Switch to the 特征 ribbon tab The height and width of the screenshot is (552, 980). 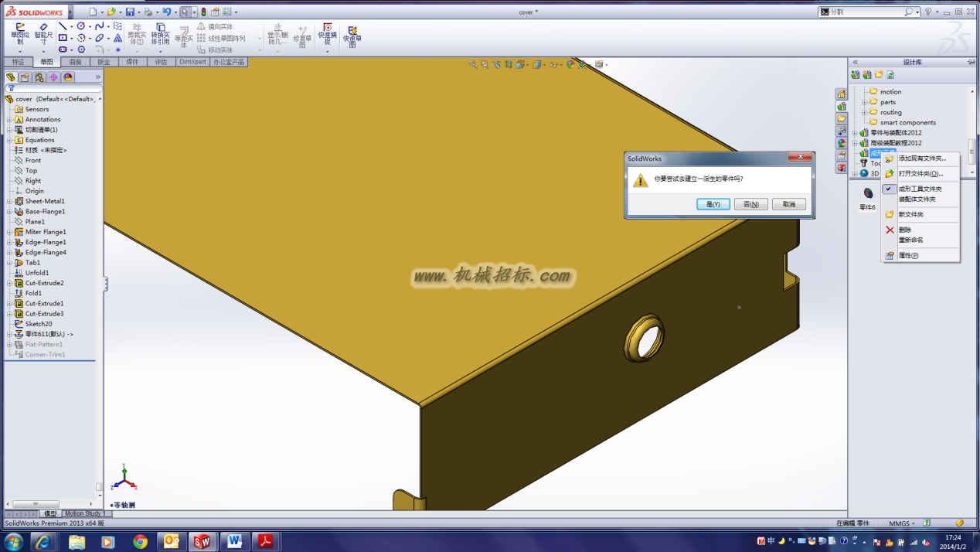click(19, 62)
